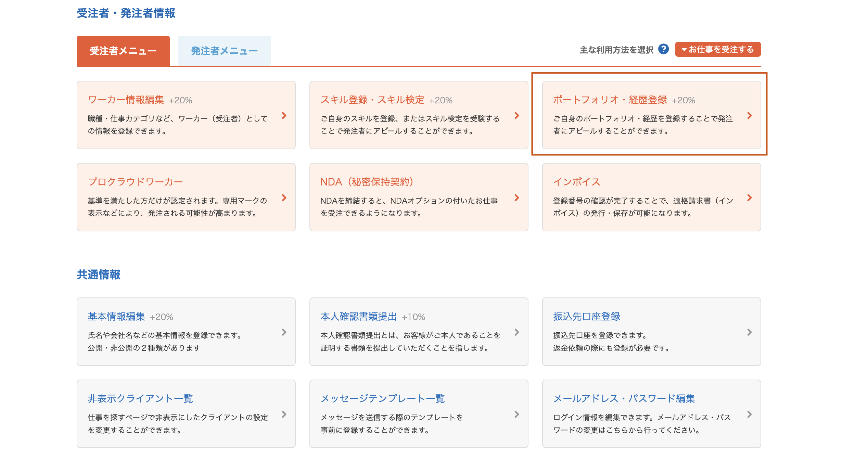This screenshot has width=868, height=460.
Task: Click the chevron on the NDA card
Action: (516, 197)
